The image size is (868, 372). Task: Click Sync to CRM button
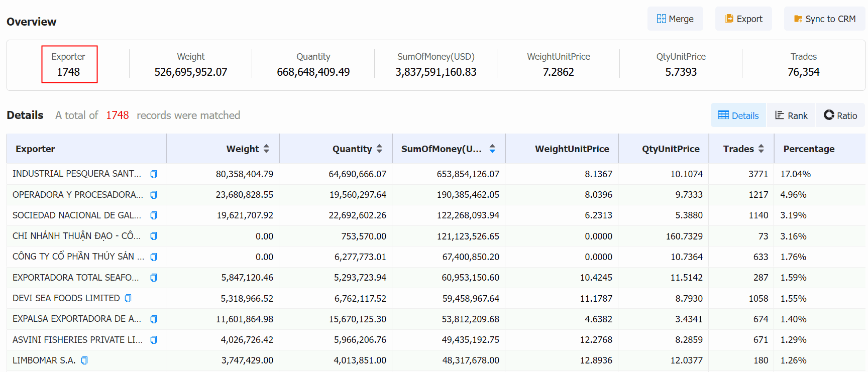tap(824, 19)
